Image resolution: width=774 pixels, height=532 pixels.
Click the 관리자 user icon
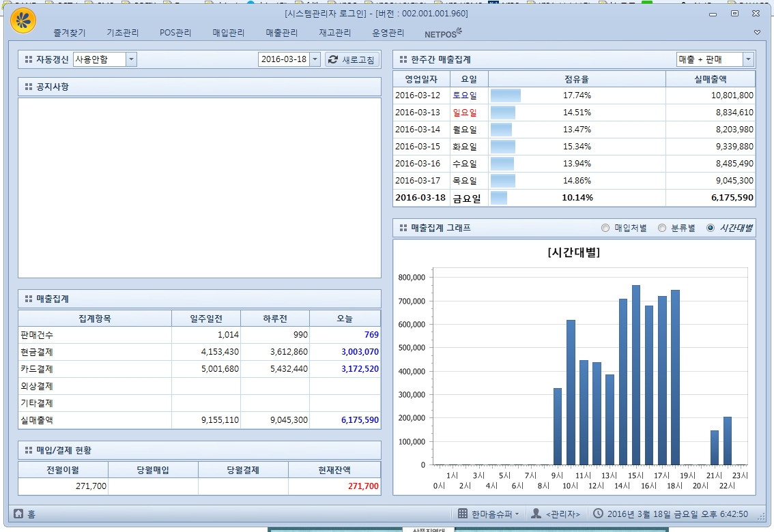(536, 514)
